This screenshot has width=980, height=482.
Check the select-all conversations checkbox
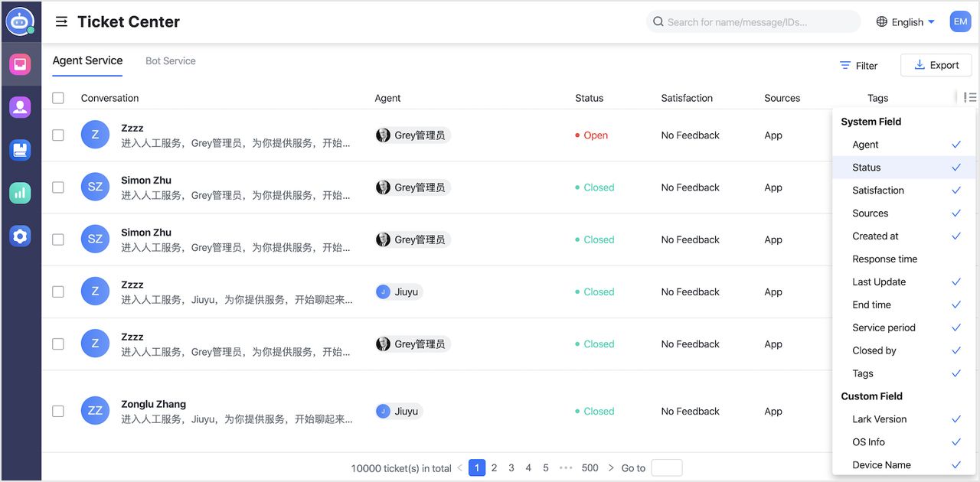[x=58, y=98]
